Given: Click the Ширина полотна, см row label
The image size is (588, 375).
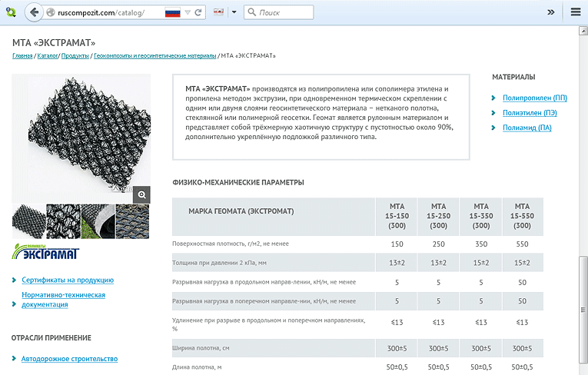Looking at the screenshot, I should coord(201,348).
